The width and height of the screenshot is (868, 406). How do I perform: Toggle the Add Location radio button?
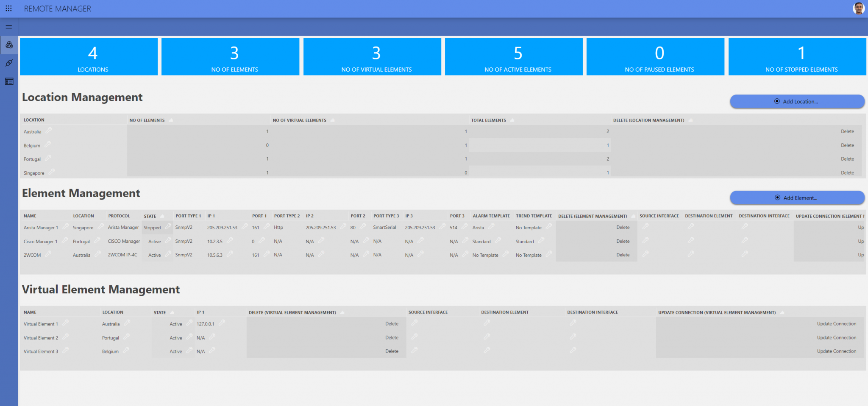[x=777, y=101]
